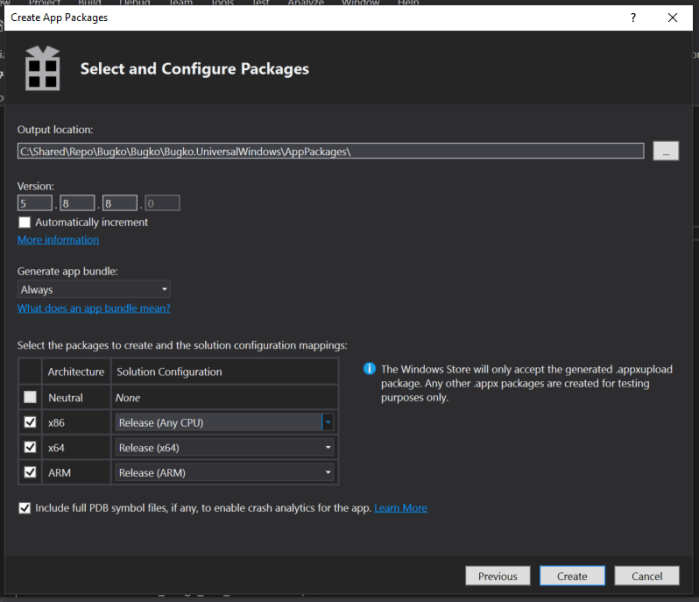This screenshot has height=602, width=699.
Task: Click the output location path field
Action: tap(330, 151)
